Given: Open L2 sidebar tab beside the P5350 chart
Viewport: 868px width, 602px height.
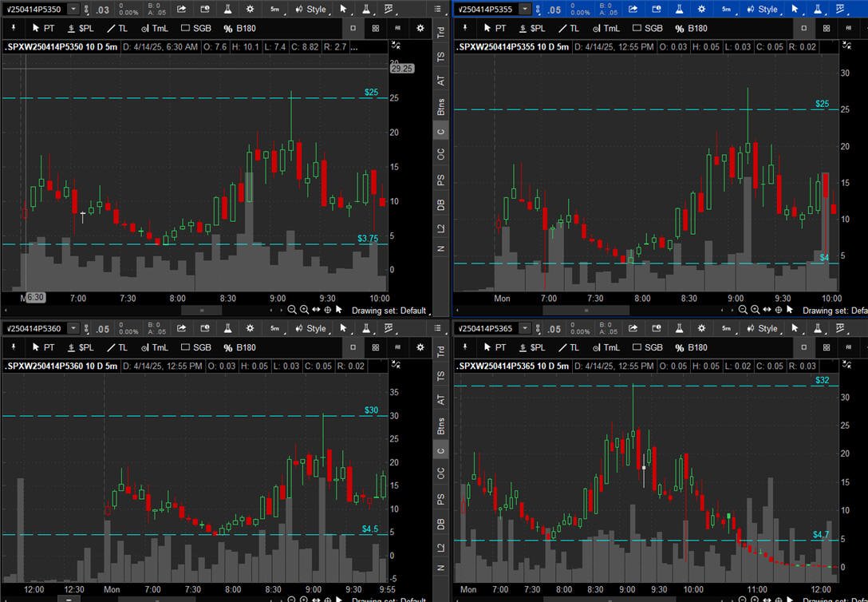Looking at the screenshot, I should coord(440,228).
